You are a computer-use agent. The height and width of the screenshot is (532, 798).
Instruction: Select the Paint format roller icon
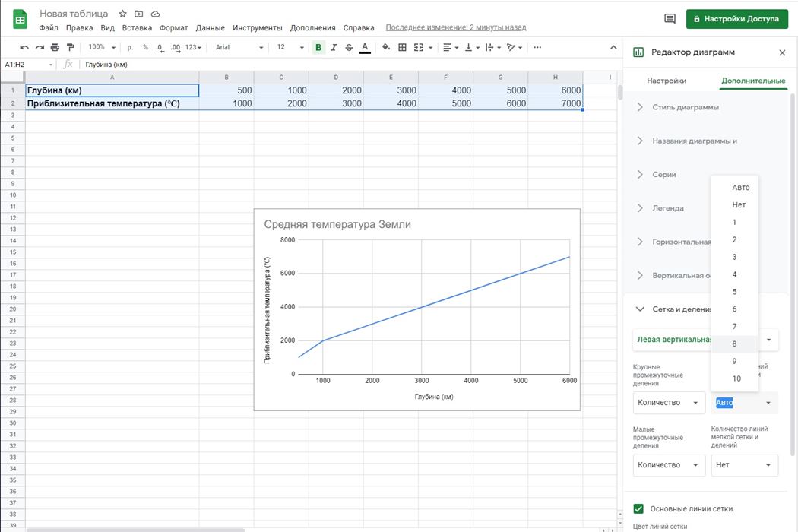(70, 47)
